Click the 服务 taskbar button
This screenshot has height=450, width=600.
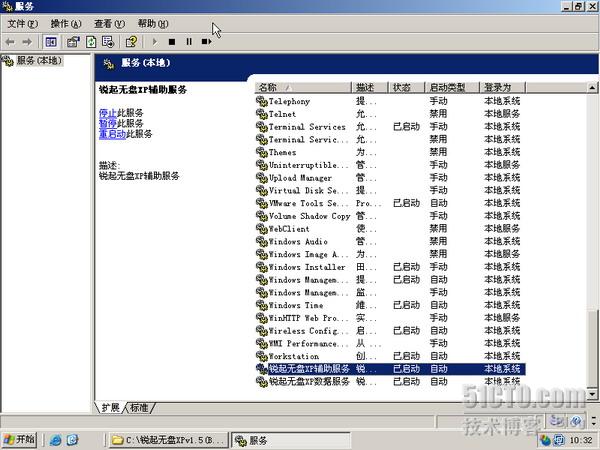[x=291, y=440]
